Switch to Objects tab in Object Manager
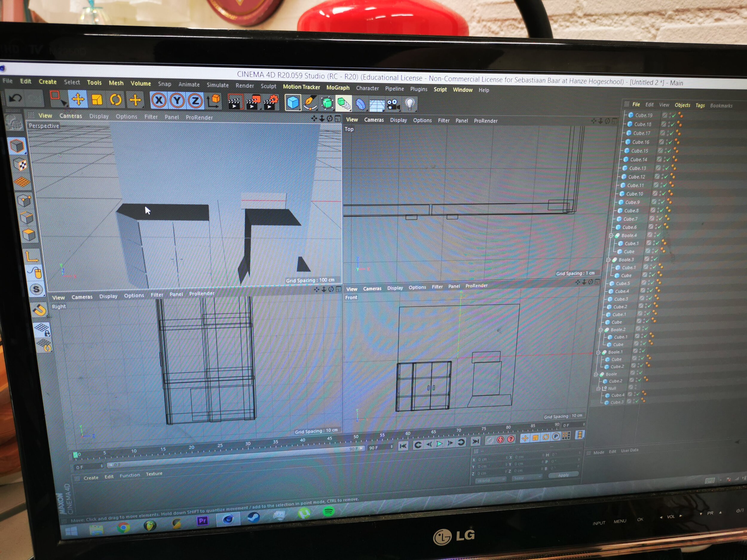Viewport: 747px width, 560px height. [x=682, y=105]
